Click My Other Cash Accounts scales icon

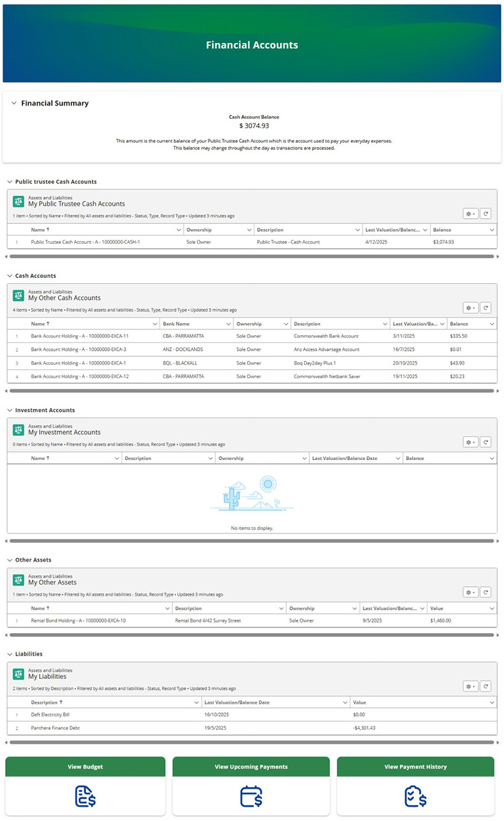tap(19, 295)
